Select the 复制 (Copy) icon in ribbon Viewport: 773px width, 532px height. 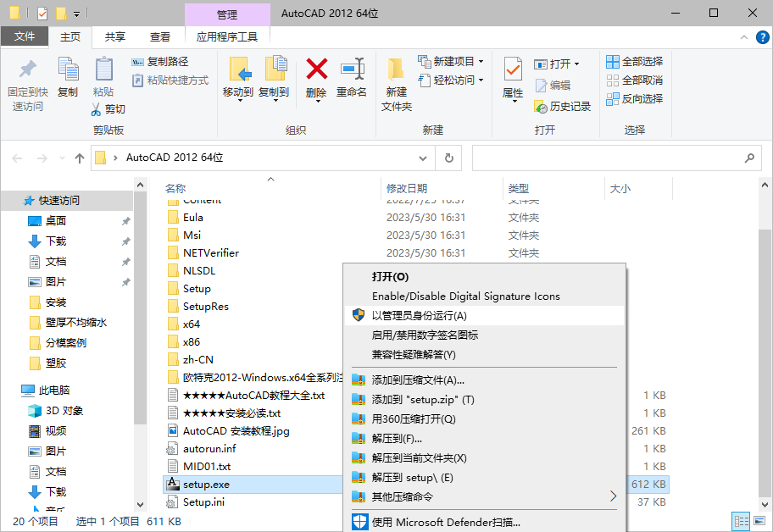[x=68, y=76]
